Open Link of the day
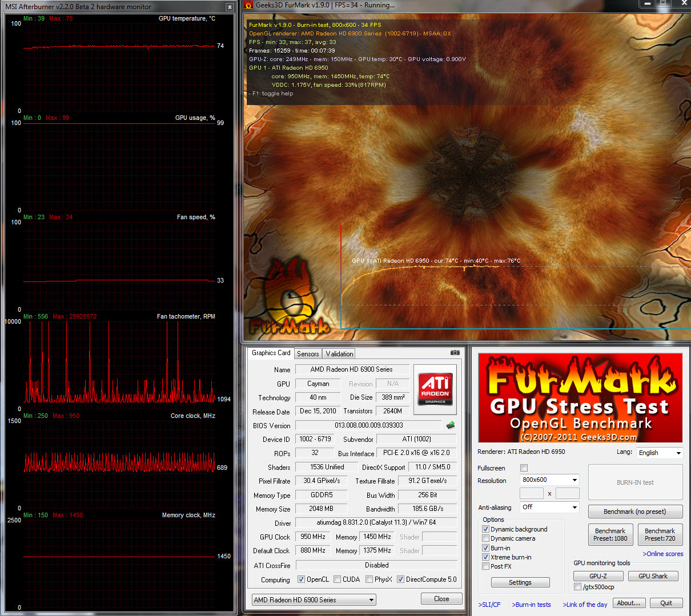 coord(585,605)
